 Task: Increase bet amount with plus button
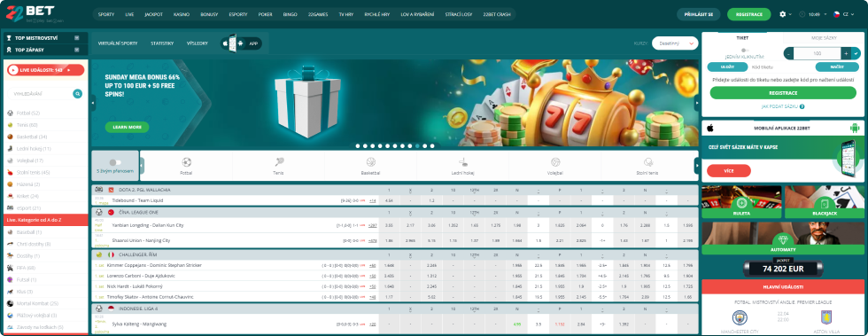pos(846,54)
